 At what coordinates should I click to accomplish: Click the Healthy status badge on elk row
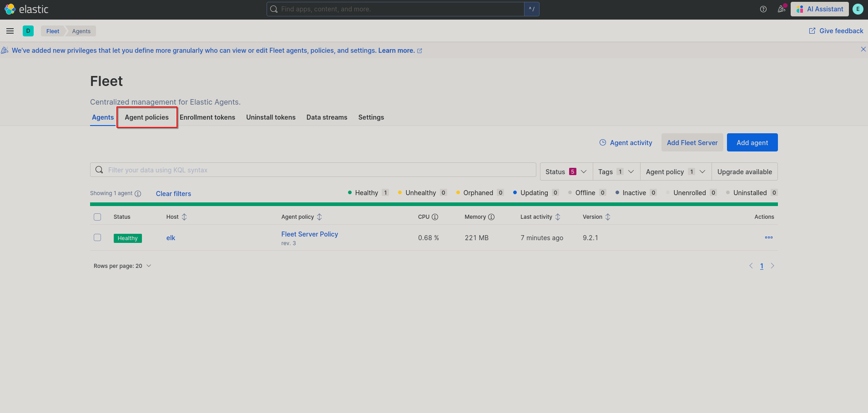128,238
